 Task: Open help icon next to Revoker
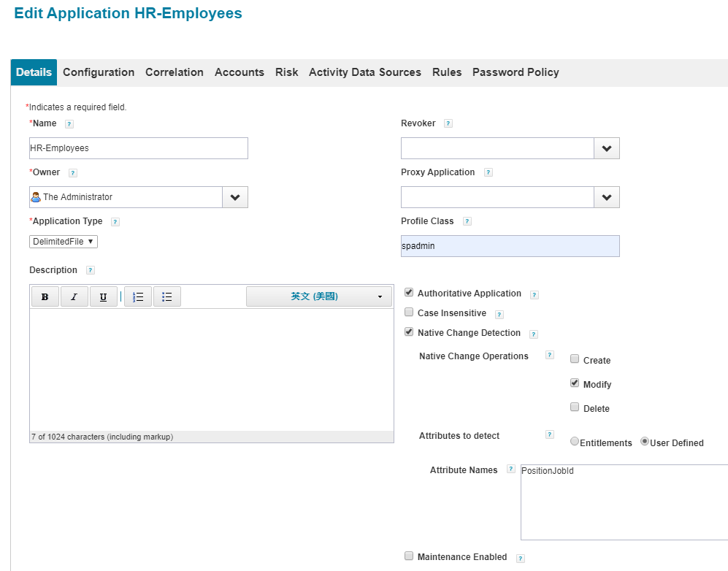click(448, 123)
